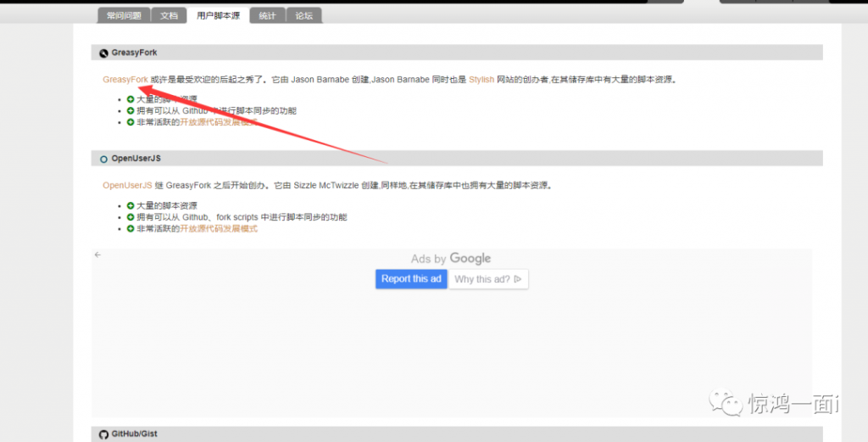Select the 用户脚本源 tab

(218, 15)
